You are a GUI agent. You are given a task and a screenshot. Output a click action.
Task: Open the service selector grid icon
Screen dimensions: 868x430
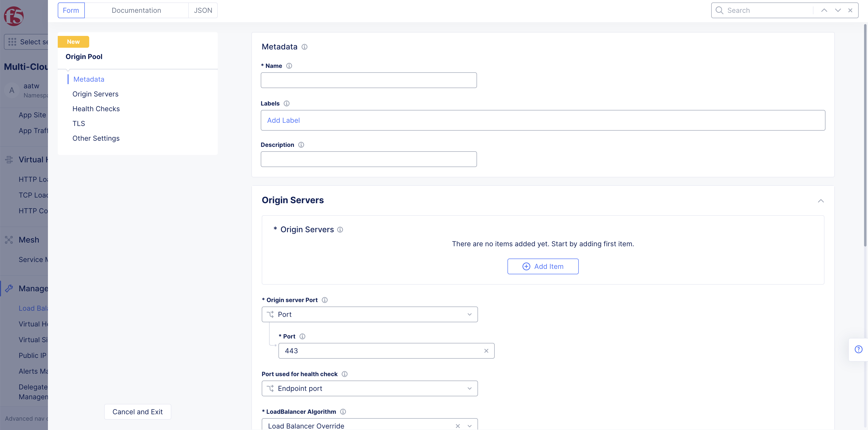point(12,42)
